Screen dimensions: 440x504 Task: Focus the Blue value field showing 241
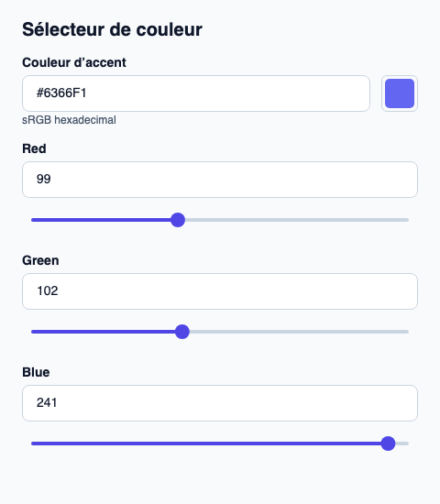tap(220, 403)
